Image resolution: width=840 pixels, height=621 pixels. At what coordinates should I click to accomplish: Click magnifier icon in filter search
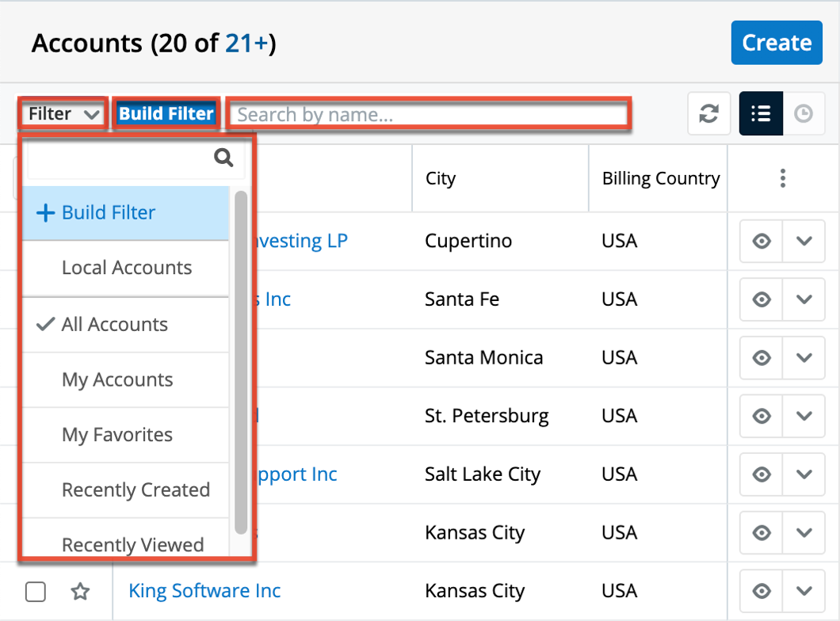[x=223, y=158]
